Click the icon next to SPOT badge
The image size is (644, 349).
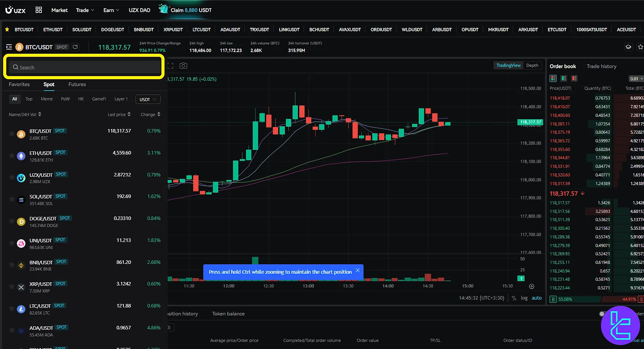pyautogui.click(x=75, y=47)
